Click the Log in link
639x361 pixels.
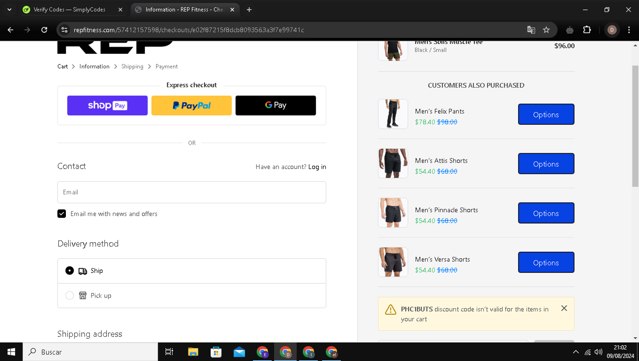(317, 167)
